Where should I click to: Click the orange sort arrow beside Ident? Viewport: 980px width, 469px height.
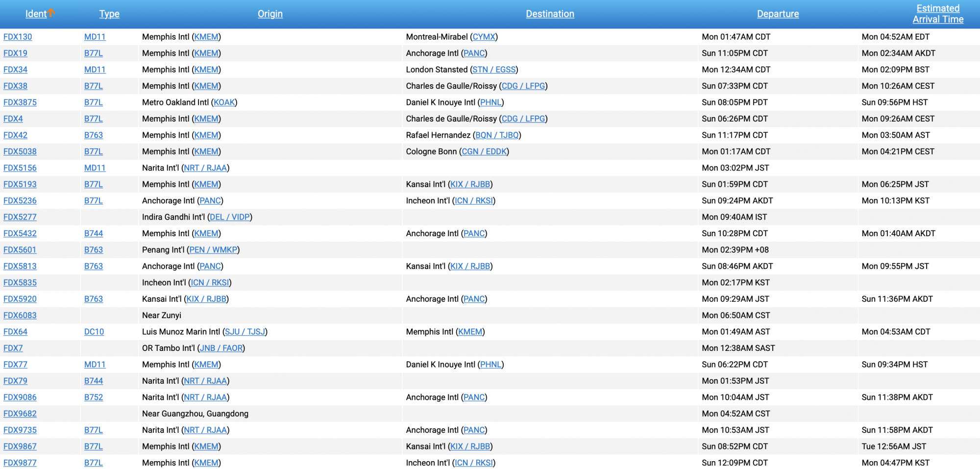click(x=51, y=13)
